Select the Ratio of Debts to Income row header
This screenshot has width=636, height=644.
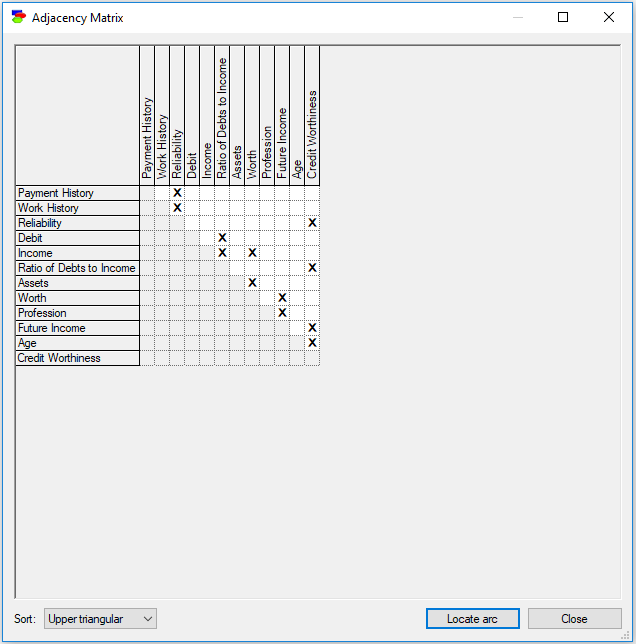[x=78, y=268]
